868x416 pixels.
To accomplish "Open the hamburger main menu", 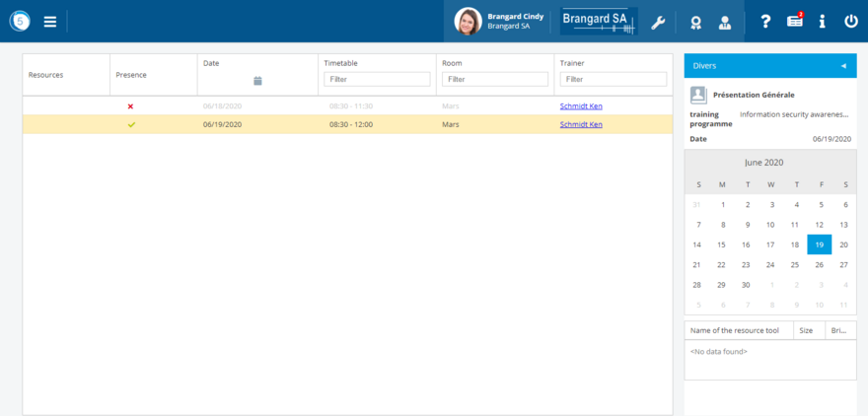I will (x=50, y=22).
